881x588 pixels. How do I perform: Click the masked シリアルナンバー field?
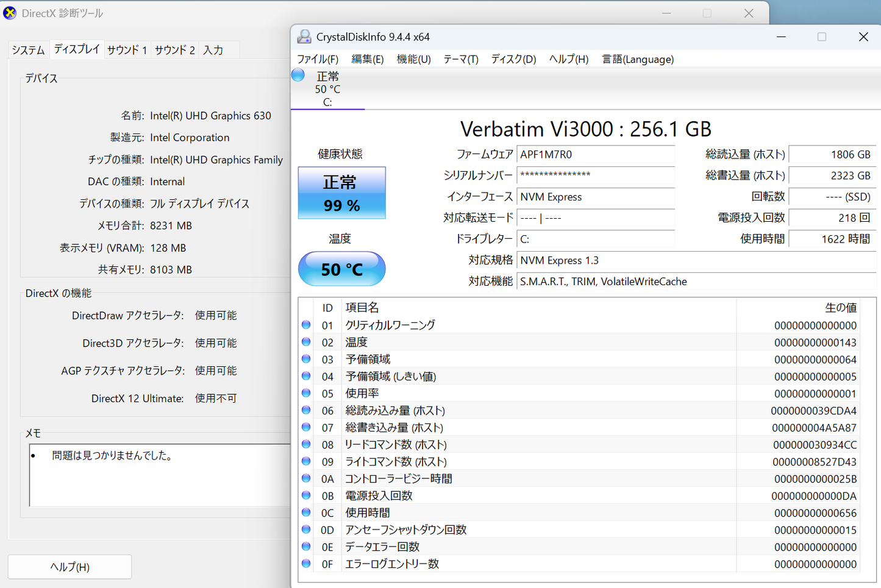click(596, 175)
